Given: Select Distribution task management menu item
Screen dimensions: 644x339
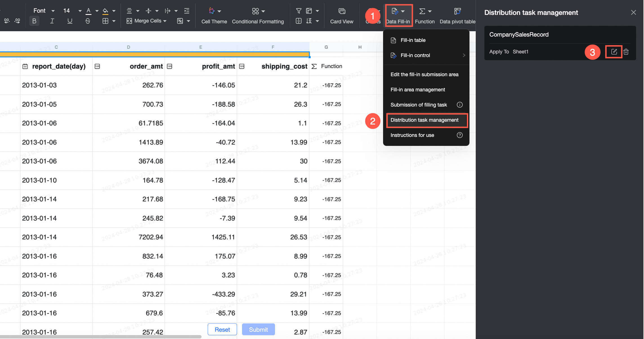Looking at the screenshot, I should pos(424,120).
